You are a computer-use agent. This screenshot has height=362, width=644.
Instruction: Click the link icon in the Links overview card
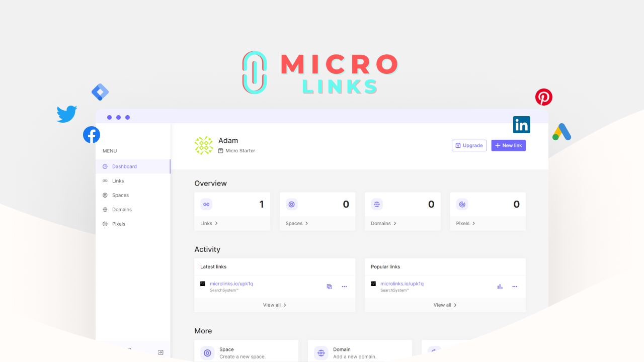pyautogui.click(x=206, y=204)
